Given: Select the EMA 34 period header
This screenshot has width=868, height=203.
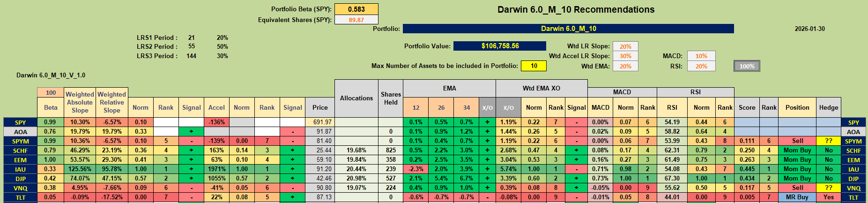Looking at the screenshot, I should click(467, 107).
